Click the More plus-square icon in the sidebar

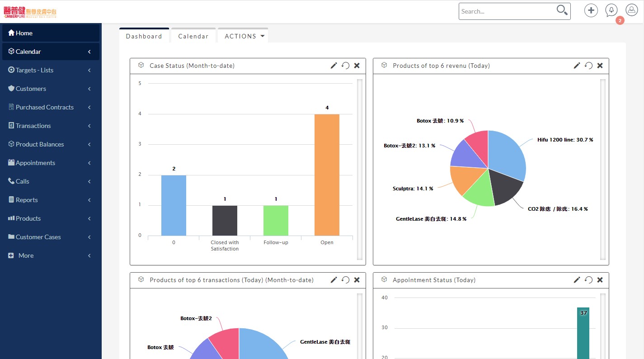[11, 255]
